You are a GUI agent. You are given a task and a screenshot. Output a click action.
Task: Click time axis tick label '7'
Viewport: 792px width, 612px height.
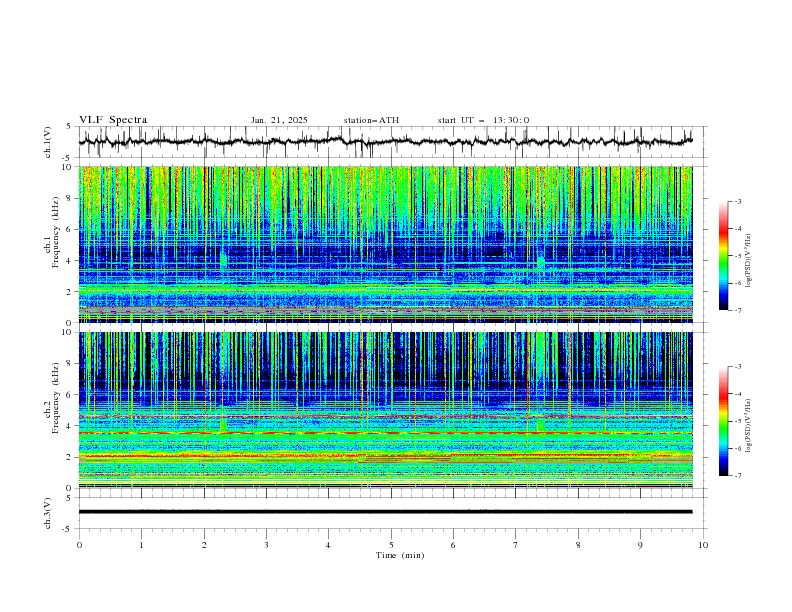pos(516,545)
